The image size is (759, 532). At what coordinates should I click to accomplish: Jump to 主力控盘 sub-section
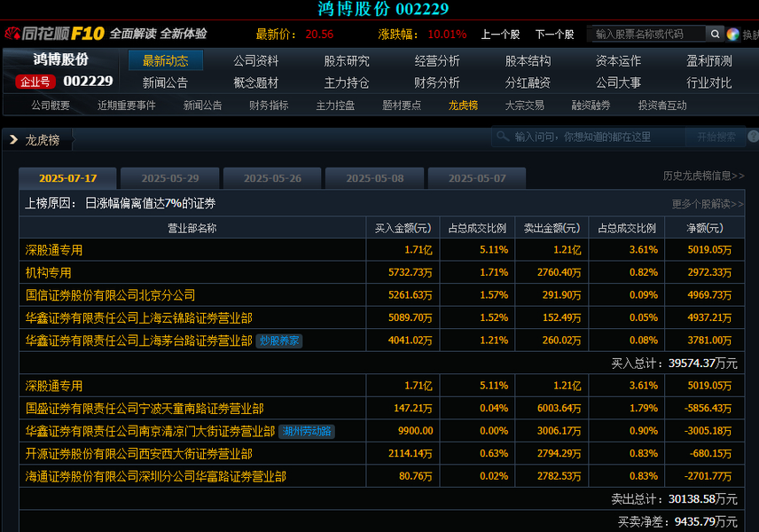click(335, 106)
